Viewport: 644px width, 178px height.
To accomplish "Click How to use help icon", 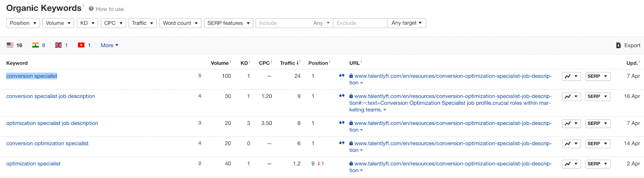I will tap(91, 9).
